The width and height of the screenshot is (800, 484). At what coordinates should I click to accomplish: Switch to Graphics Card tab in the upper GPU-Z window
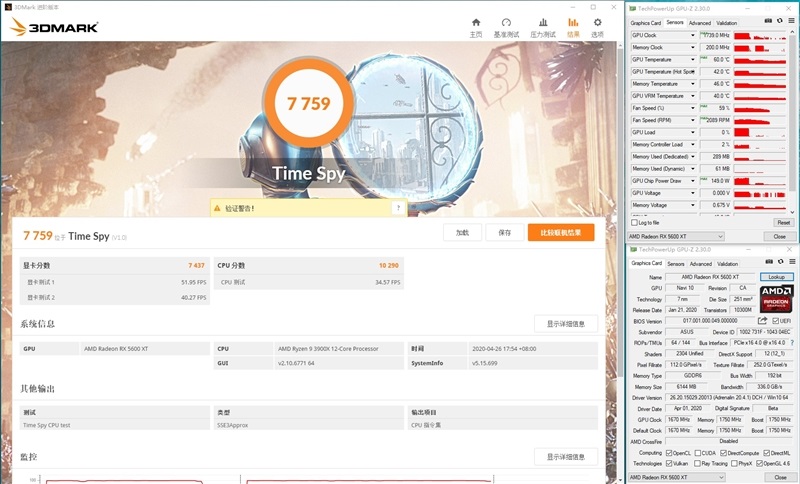point(645,23)
